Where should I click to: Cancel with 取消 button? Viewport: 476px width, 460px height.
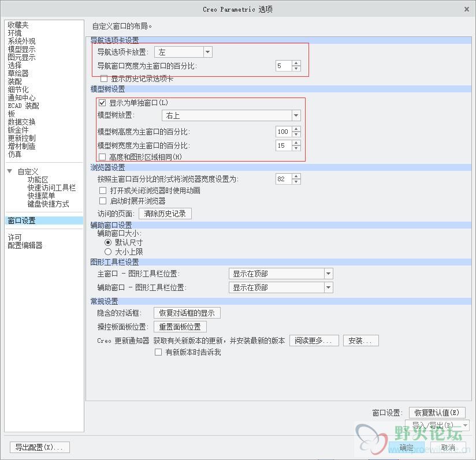coord(448,447)
